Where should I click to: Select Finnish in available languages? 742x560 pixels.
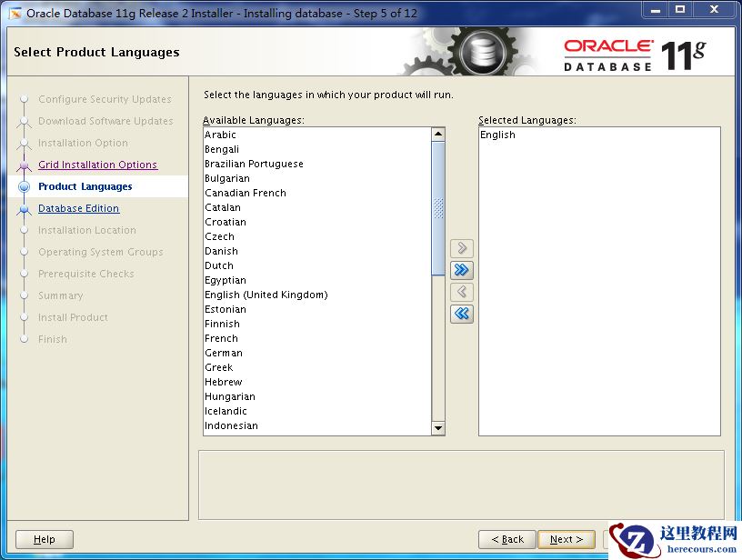point(317,324)
